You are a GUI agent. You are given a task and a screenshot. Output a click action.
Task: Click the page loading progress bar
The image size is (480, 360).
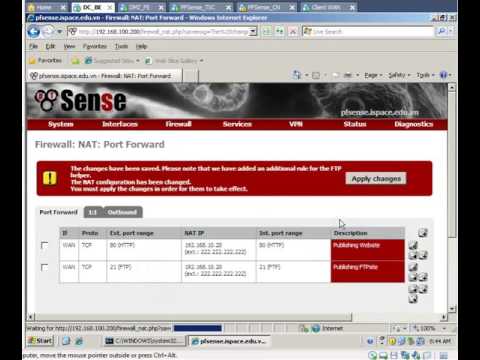tap(198, 328)
